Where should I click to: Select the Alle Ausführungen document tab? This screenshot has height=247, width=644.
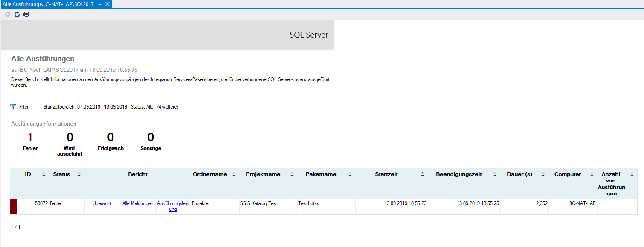[x=47, y=4]
